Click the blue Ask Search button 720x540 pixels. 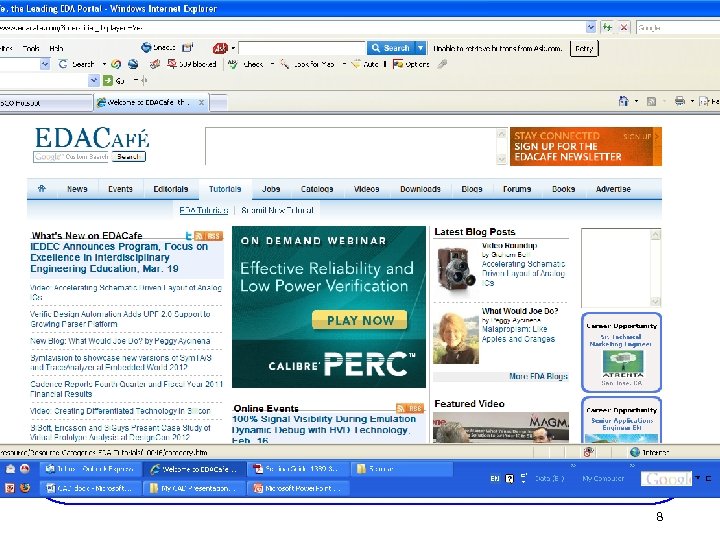(x=391, y=48)
